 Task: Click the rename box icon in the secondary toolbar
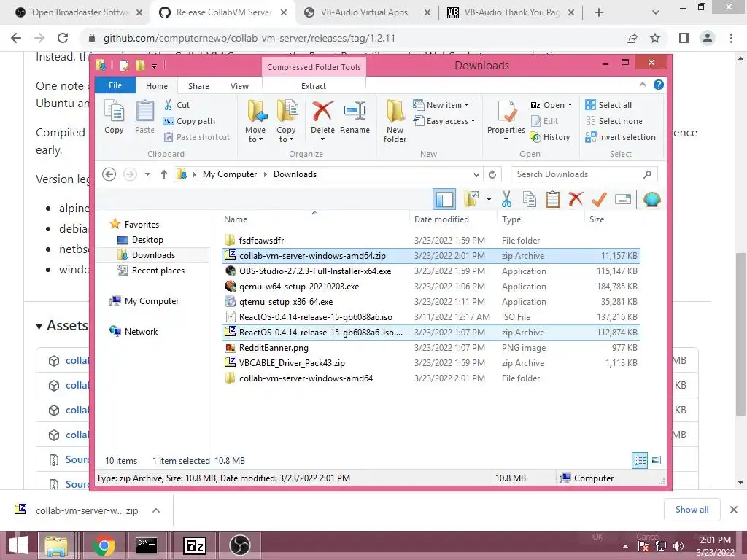pyautogui.click(x=623, y=199)
